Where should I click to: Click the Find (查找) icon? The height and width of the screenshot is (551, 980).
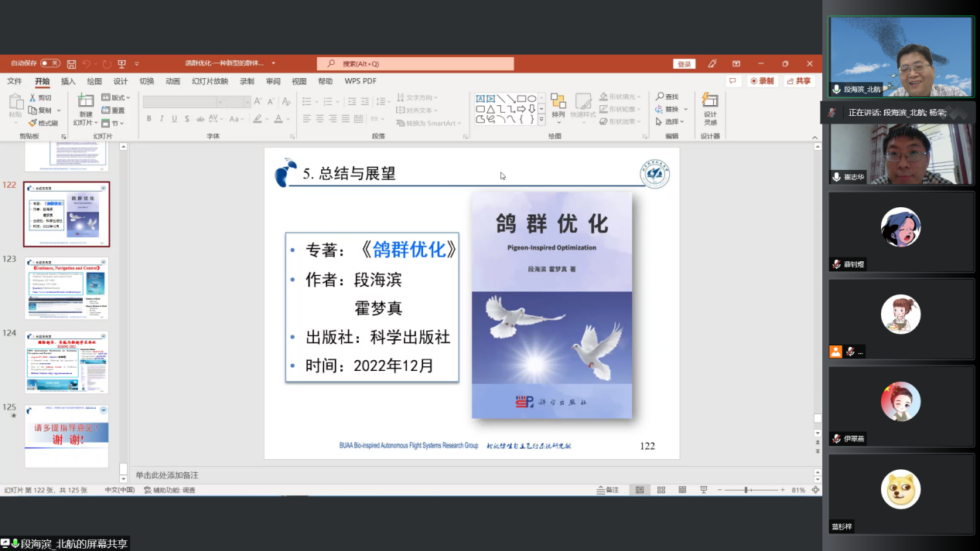tap(668, 97)
